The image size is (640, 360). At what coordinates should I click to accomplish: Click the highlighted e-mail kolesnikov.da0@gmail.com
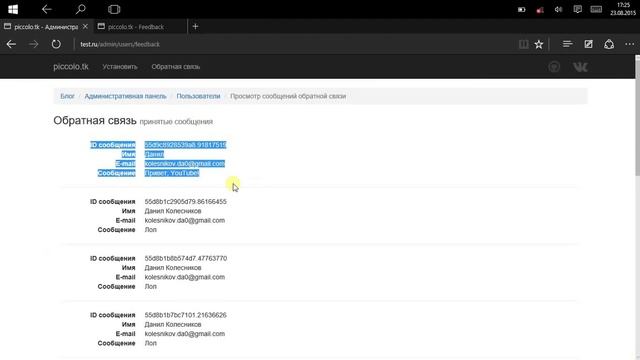pyautogui.click(x=184, y=164)
